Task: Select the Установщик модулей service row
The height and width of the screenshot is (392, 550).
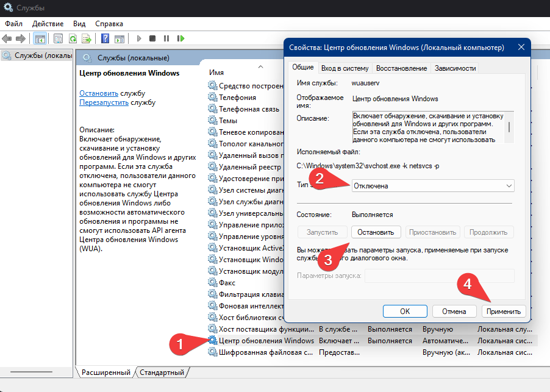Action: click(x=245, y=271)
